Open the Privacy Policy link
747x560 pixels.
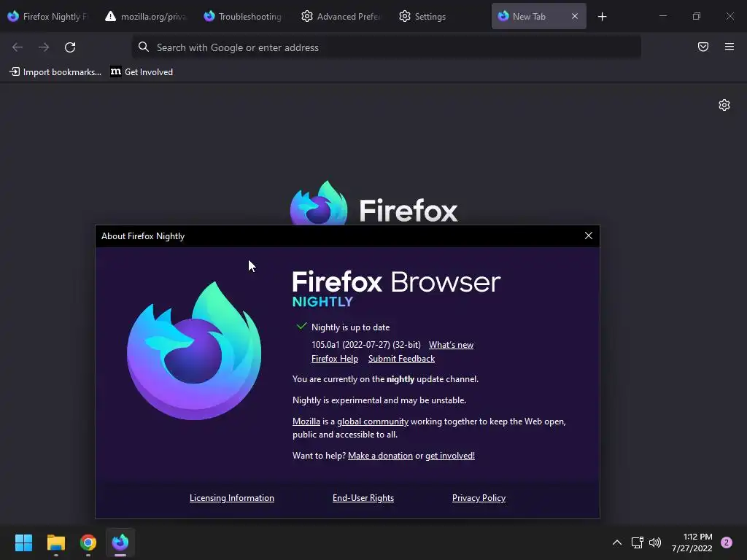pyautogui.click(x=479, y=498)
